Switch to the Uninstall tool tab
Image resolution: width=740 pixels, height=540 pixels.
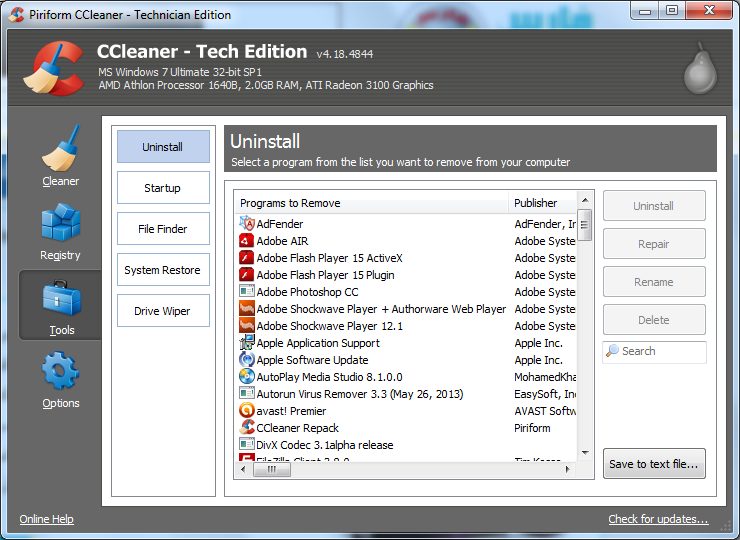point(163,147)
